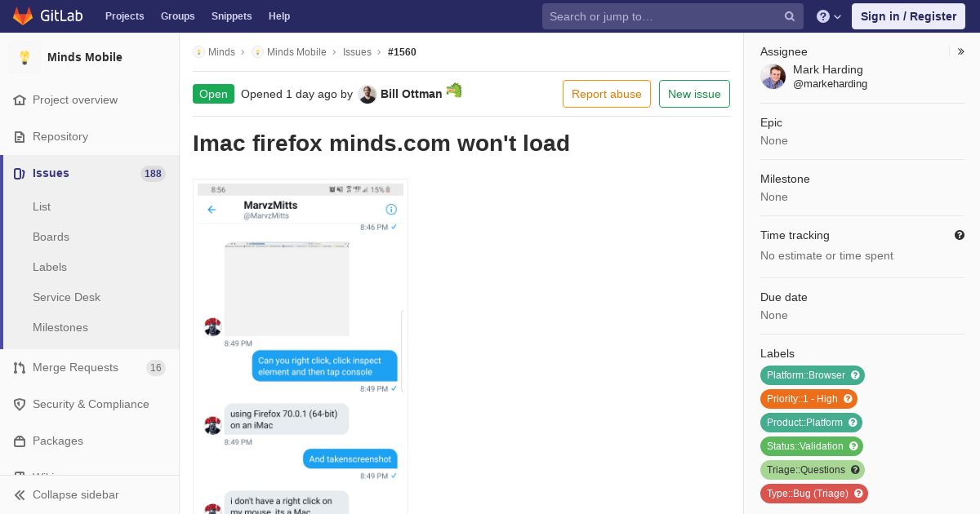This screenshot has height=514, width=980.
Task: Click Mark Harding's assignee avatar
Action: click(773, 77)
